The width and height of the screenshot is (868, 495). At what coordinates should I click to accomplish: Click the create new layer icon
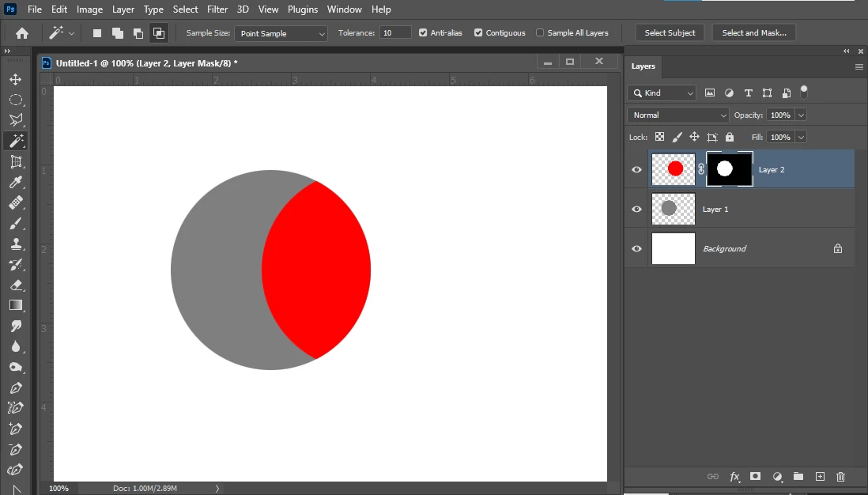[820, 477]
